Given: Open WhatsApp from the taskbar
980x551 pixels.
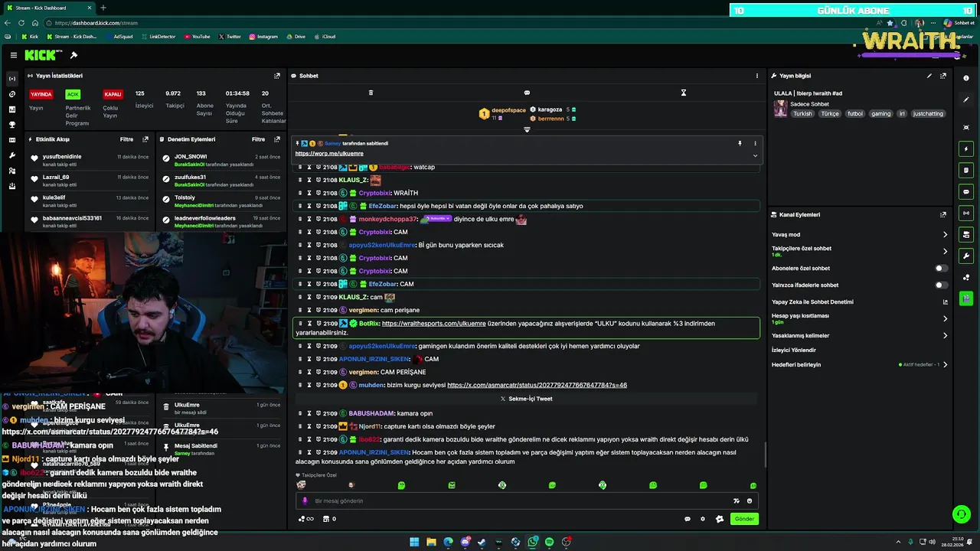Looking at the screenshot, I should pyautogui.click(x=532, y=542).
